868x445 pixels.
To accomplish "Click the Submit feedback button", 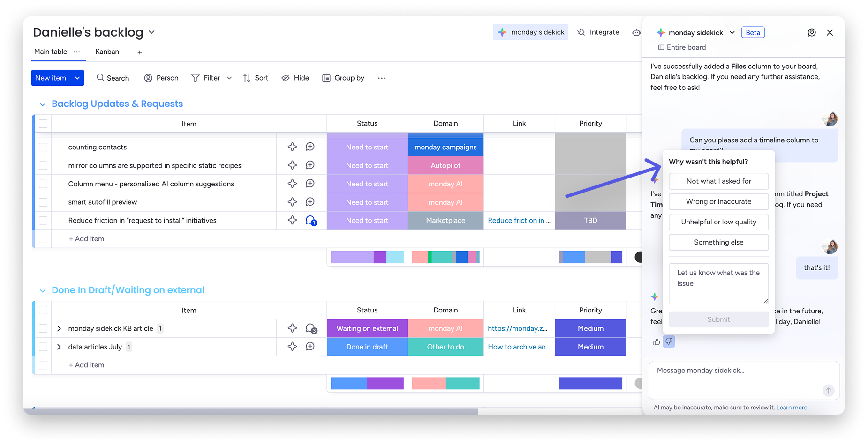I will (x=718, y=319).
